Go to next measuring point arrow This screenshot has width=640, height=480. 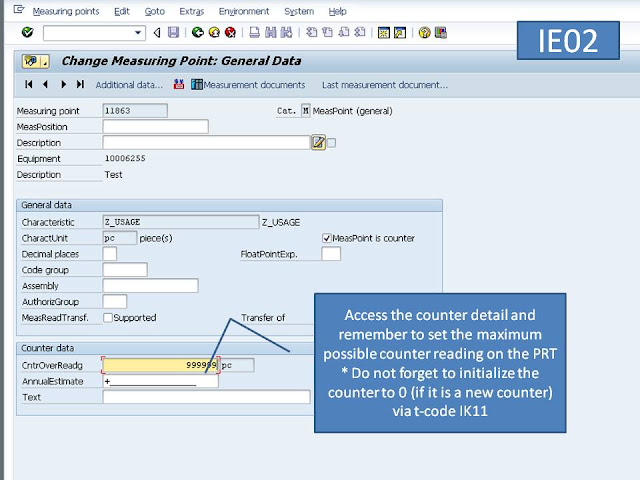coord(63,84)
